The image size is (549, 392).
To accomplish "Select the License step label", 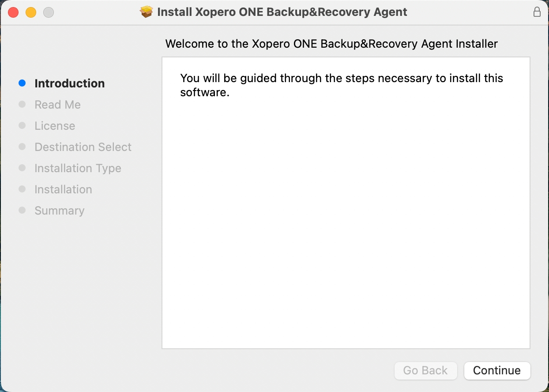I will point(55,126).
